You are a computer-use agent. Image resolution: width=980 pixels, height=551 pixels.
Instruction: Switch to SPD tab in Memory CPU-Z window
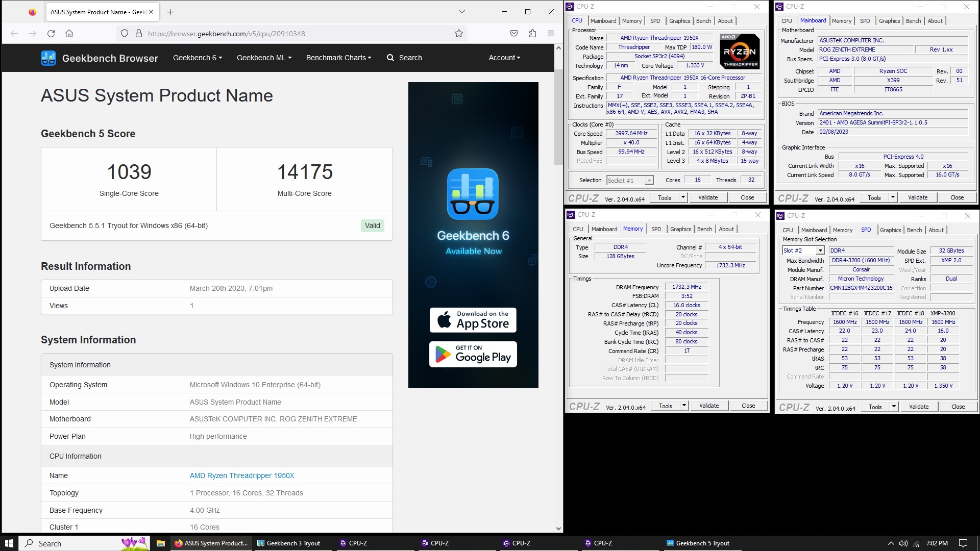point(656,229)
